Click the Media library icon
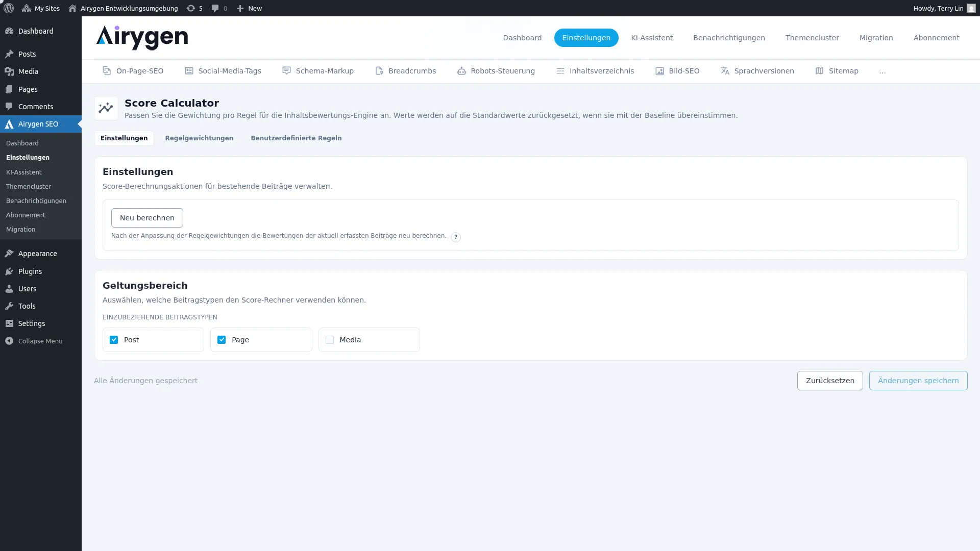 pyautogui.click(x=9, y=71)
